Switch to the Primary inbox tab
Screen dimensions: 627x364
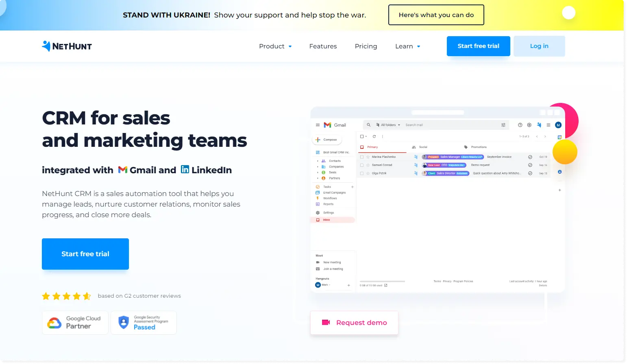point(381,147)
